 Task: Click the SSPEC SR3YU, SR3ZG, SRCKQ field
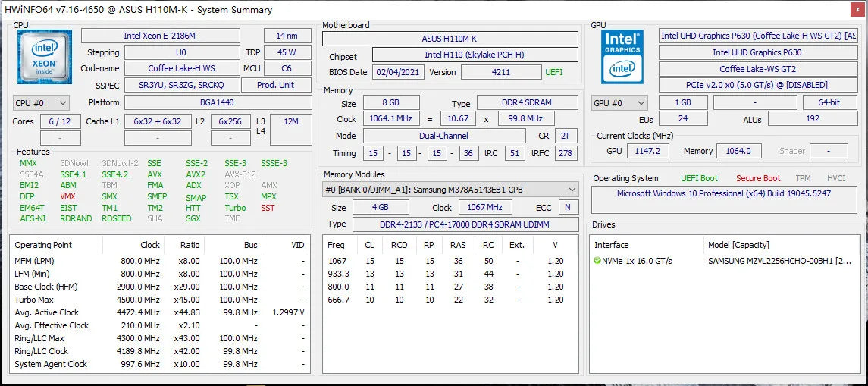(x=182, y=85)
